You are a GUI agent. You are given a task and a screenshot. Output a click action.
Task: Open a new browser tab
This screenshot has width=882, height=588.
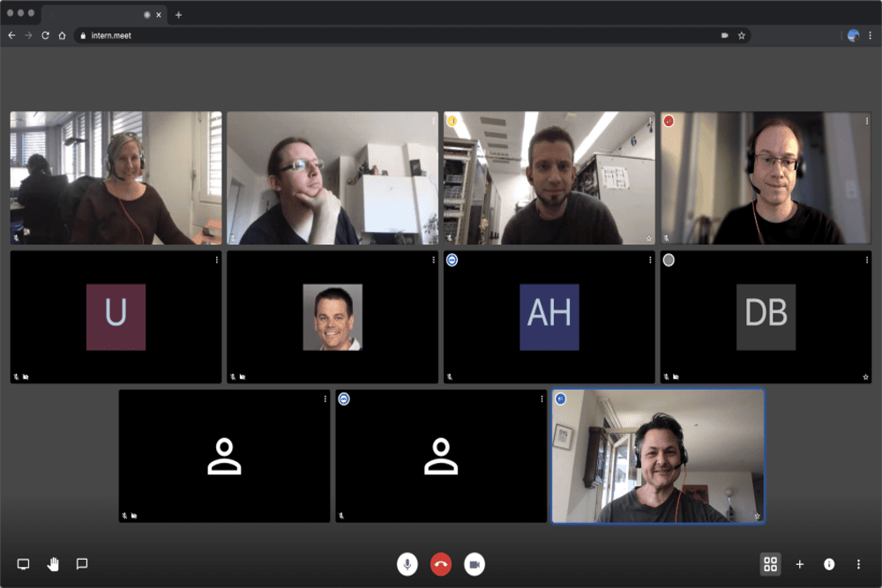click(x=178, y=15)
